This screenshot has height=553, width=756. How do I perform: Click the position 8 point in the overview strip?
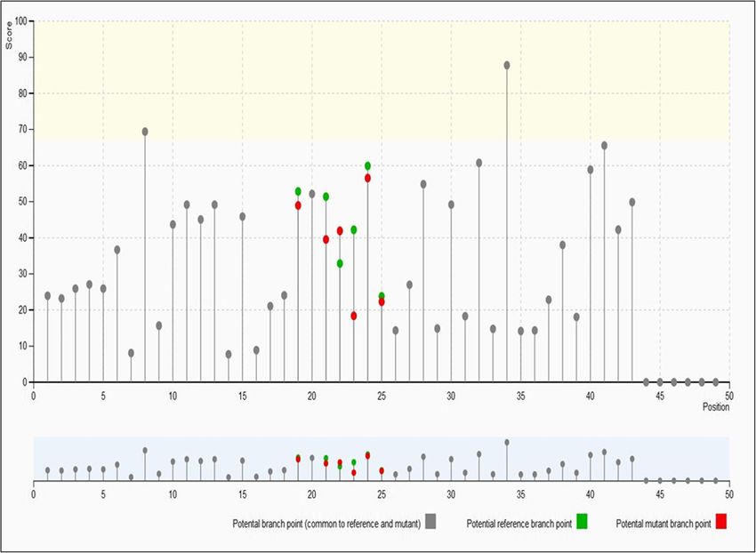[145, 450]
